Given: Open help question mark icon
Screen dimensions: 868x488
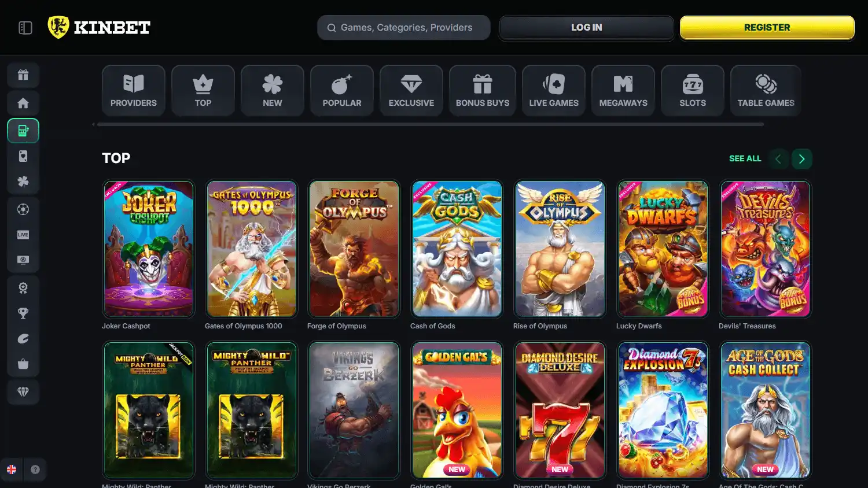Looking at the screenshot, I should [x=35, y=469].
